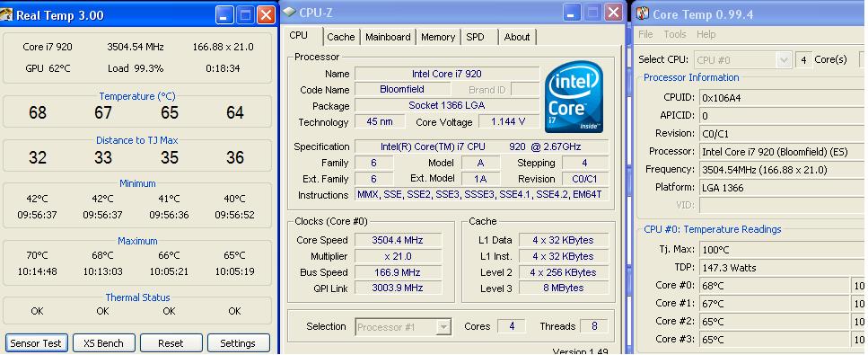Open the Cache tab in CPU-Z

[x=340, y=37]
